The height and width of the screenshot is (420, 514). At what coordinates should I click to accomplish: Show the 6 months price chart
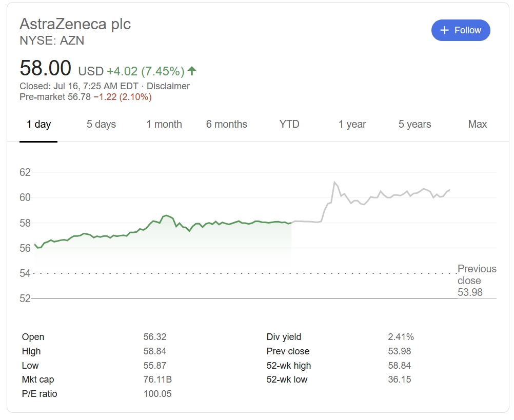(x=227, y=124)
